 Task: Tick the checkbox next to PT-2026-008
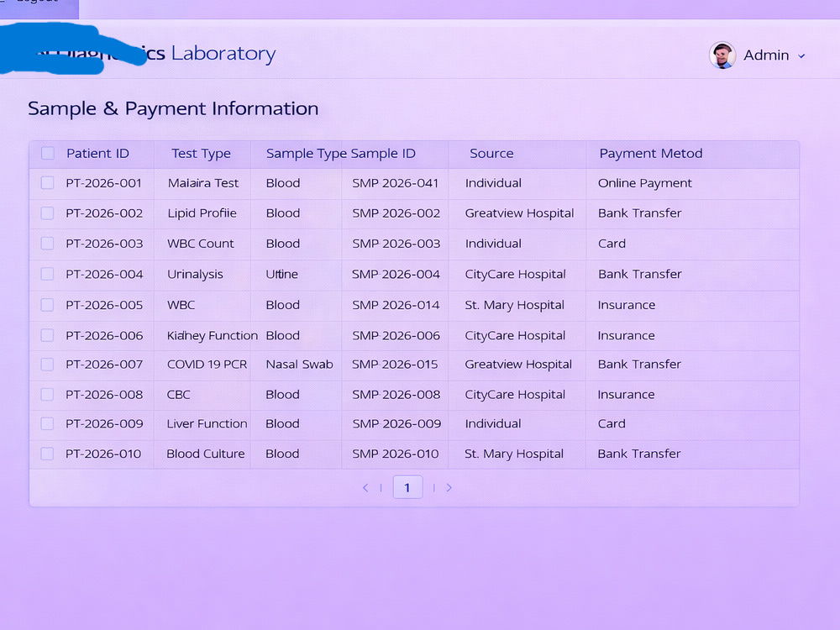48,394
